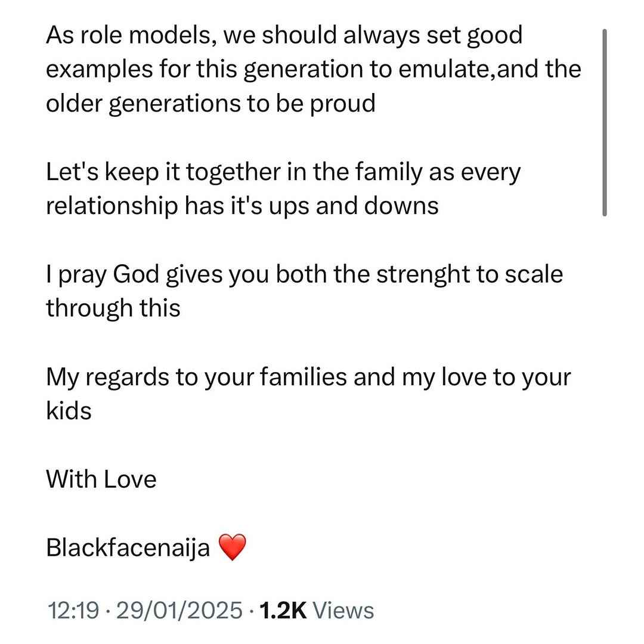
Task: Click the Blackfacenaija signature text
Action: point(128,549)
